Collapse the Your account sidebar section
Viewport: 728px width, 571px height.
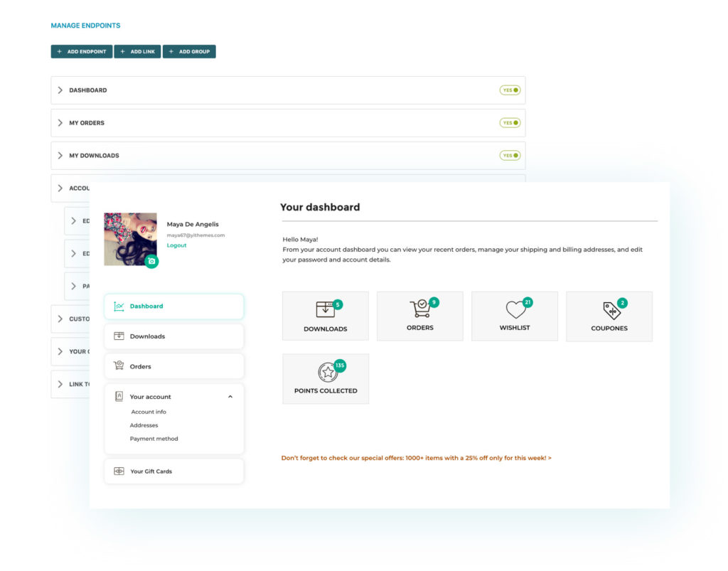point(230,397)
